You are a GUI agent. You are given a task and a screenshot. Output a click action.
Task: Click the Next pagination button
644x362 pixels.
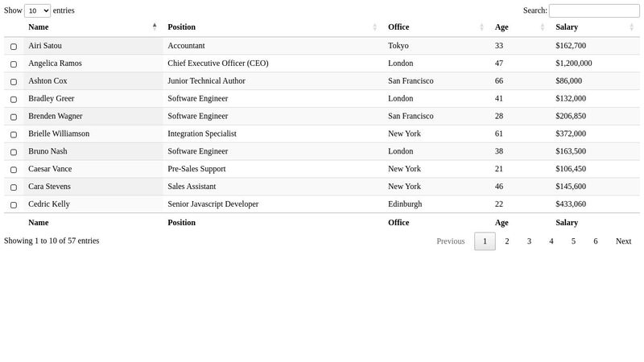pyautogui.click(x=623, y=241)
